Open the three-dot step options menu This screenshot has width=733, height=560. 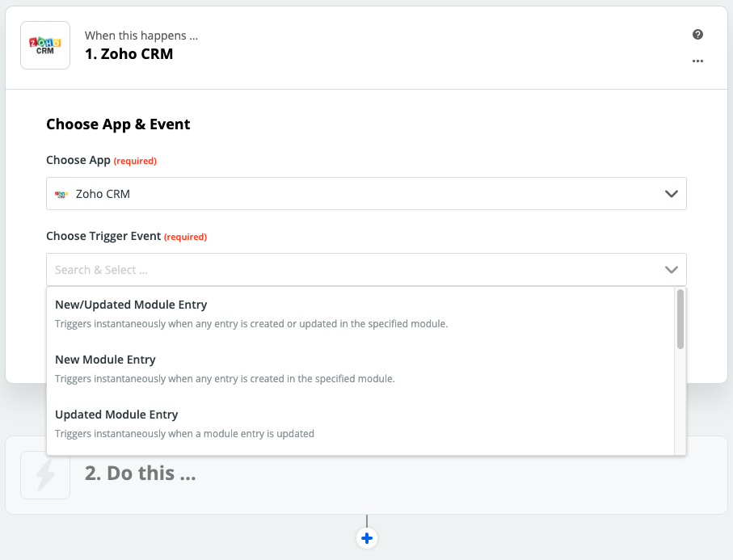tap(697, 61)
